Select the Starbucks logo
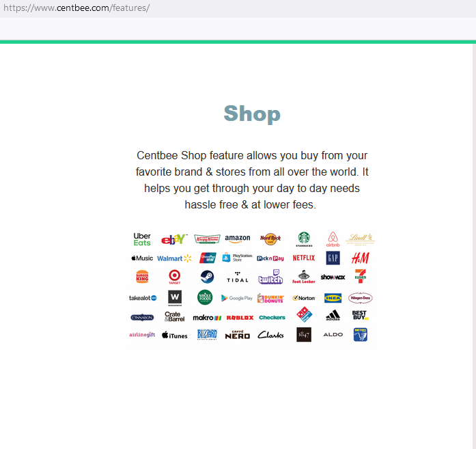This screenshot has height=449, width=476. click(x=304, y=239)
